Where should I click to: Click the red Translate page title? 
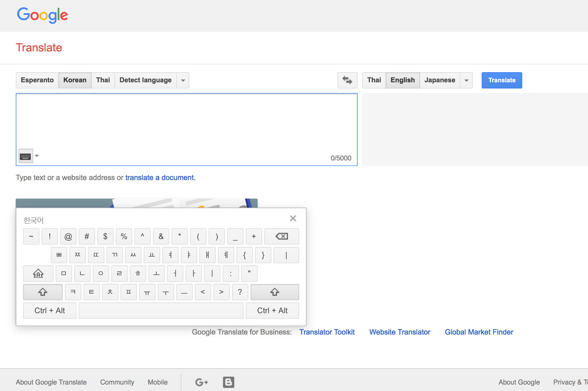coord(39,47)
